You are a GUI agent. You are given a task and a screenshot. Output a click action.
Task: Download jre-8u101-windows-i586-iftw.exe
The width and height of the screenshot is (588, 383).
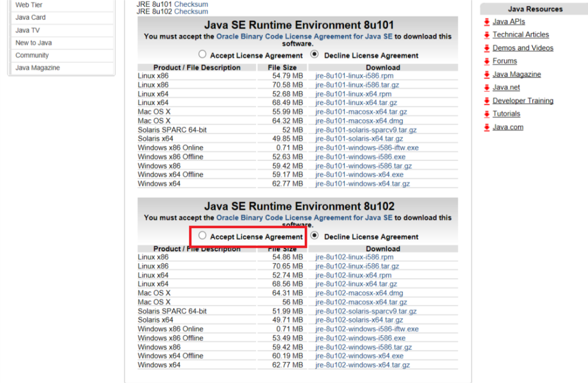pos(367,147)
